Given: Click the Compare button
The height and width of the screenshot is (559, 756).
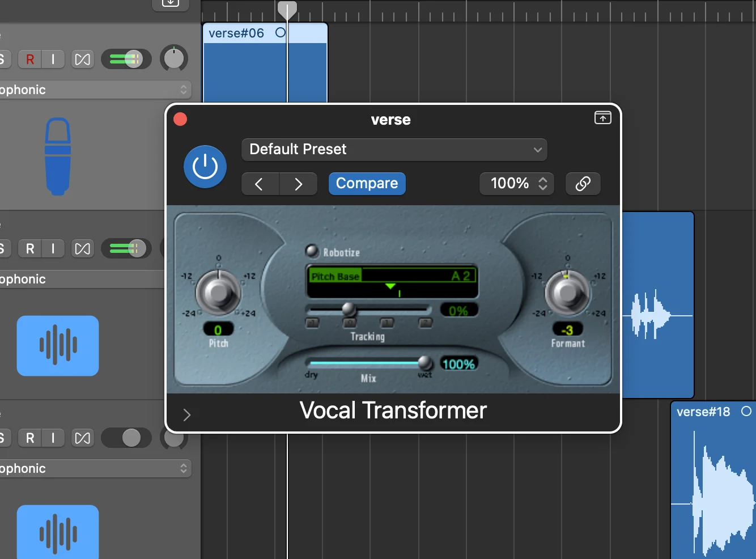Looking at the screenshot, I should click(366, 183).
